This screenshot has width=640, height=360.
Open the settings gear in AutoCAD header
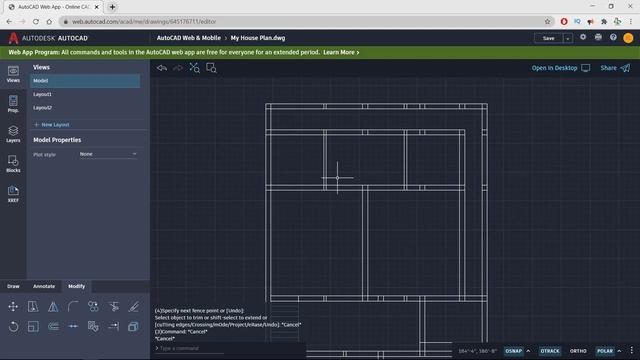(583, 38)
